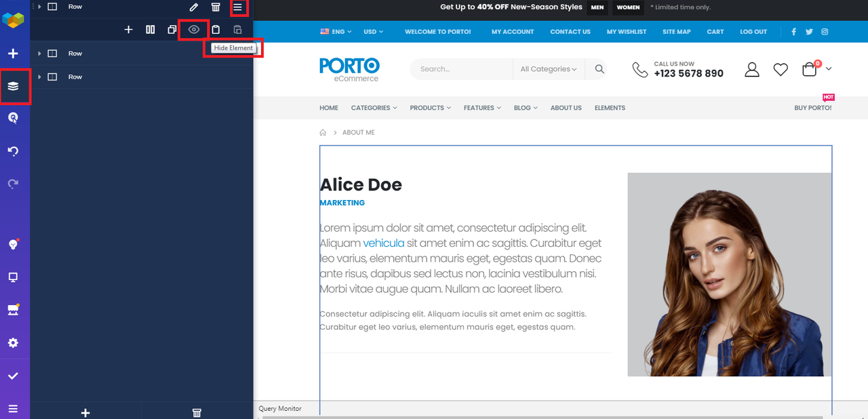This screenshot has width=868, height=419.
Task: Follow the vehicula hyperlink in paragraph
Action: click(x=384, y=243)
